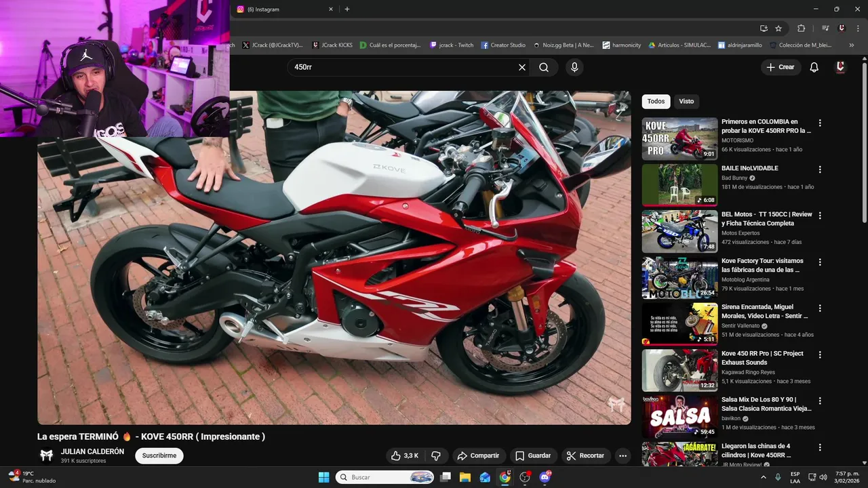Open YouTube notifications bell
Screen dimensions: 868x488
814,67
